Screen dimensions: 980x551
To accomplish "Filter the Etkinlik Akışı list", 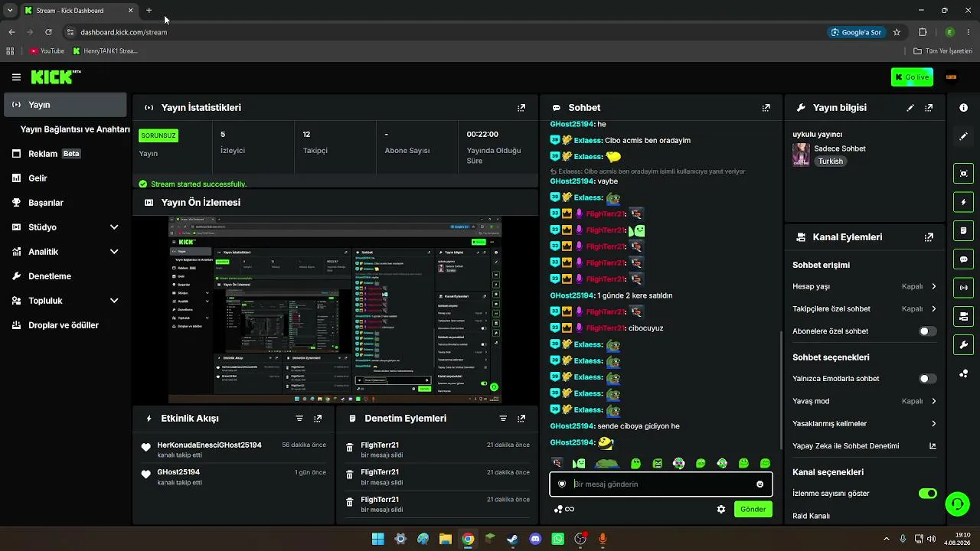I will pyautogui.click(x=299, y=419).
